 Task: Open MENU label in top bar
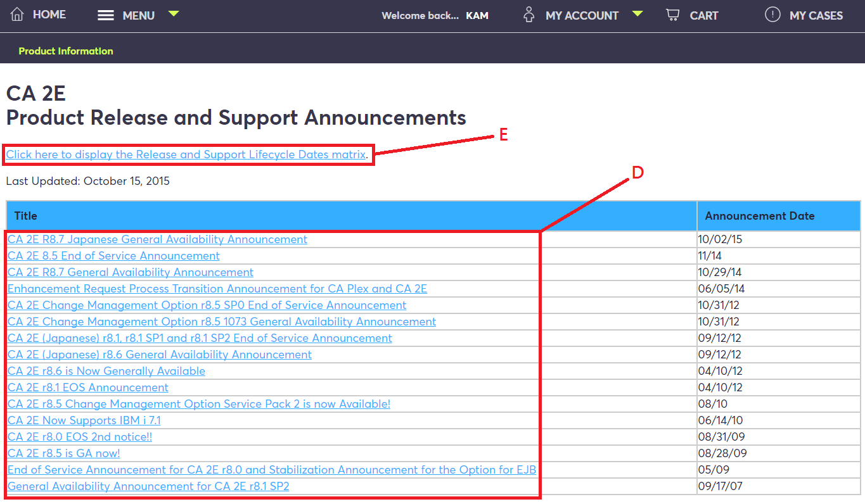click(x=139, y=16)
